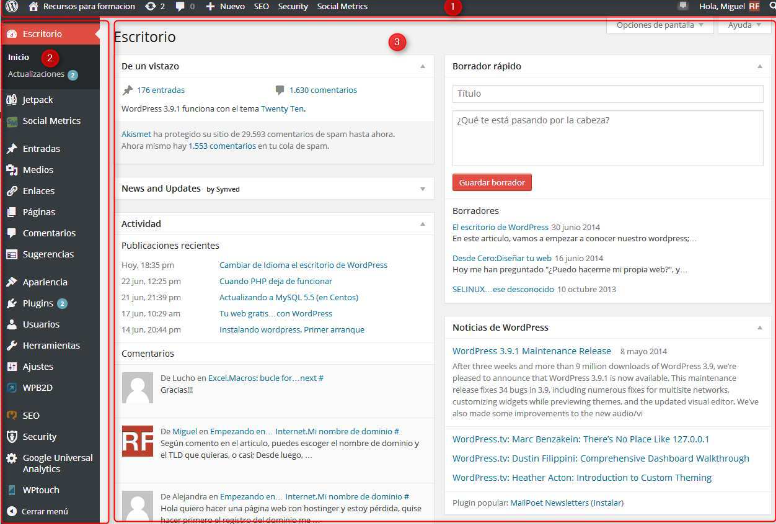Collapse the Noticias de WordPress widget

click(760, 328)
